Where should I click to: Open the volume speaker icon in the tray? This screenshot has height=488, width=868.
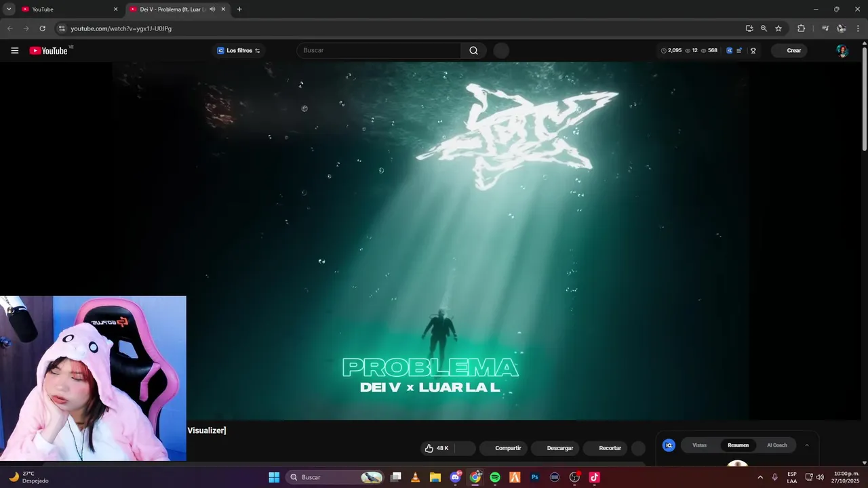(820, 477)
